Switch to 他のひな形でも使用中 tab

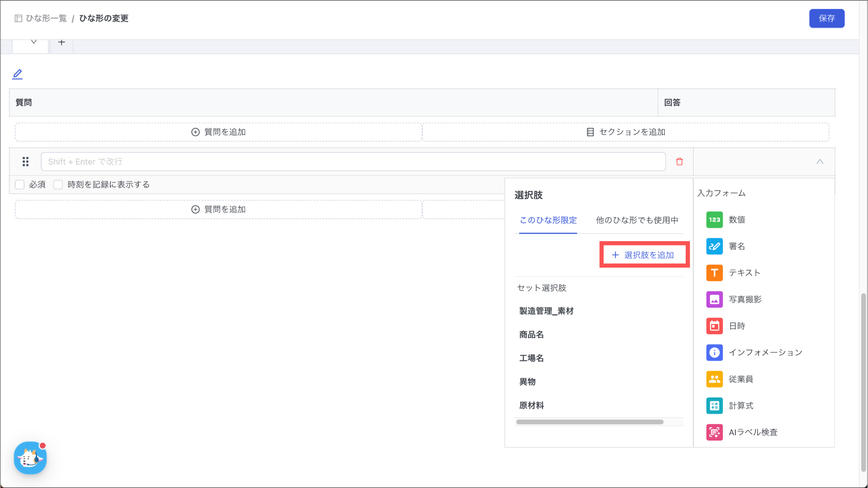(637, 220)
